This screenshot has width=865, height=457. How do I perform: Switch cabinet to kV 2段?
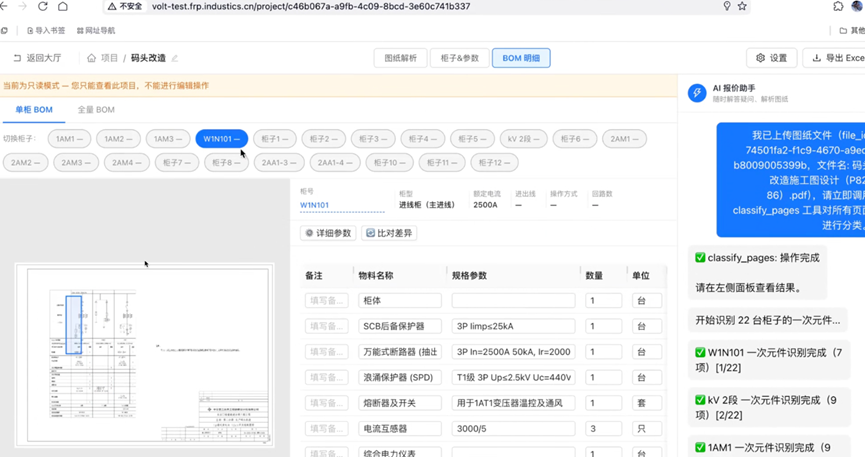524,139
